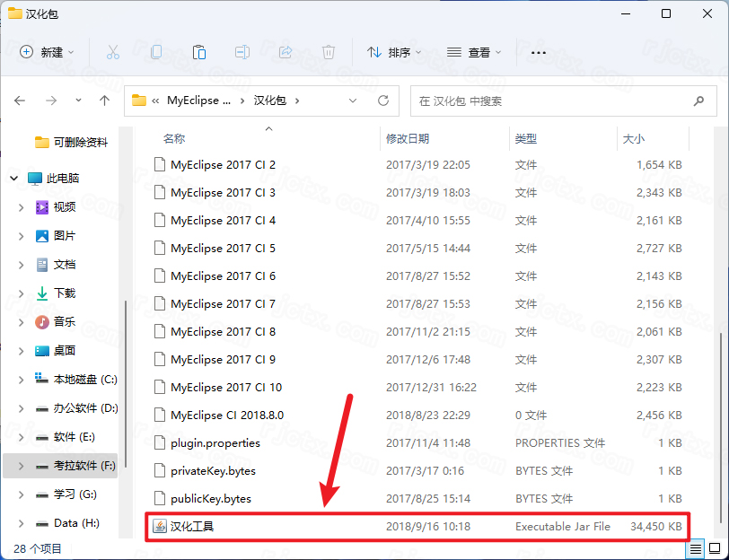Screen dimensions: 729x560
Task: Navigate back with the back arrow
Action: (x=21, y=101)
